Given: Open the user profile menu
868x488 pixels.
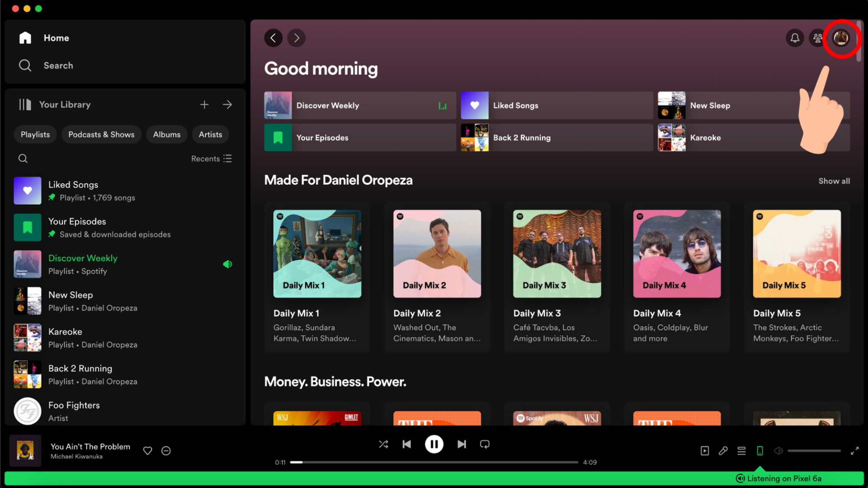Looking at the screenshot, I should click(x=841, y=38).
